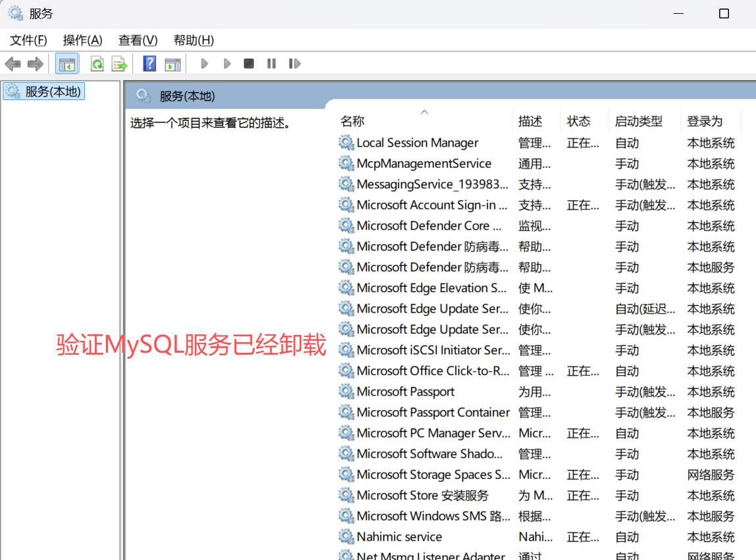
Task: Sort by the 描述 column header
Action: tap(530, 121)
